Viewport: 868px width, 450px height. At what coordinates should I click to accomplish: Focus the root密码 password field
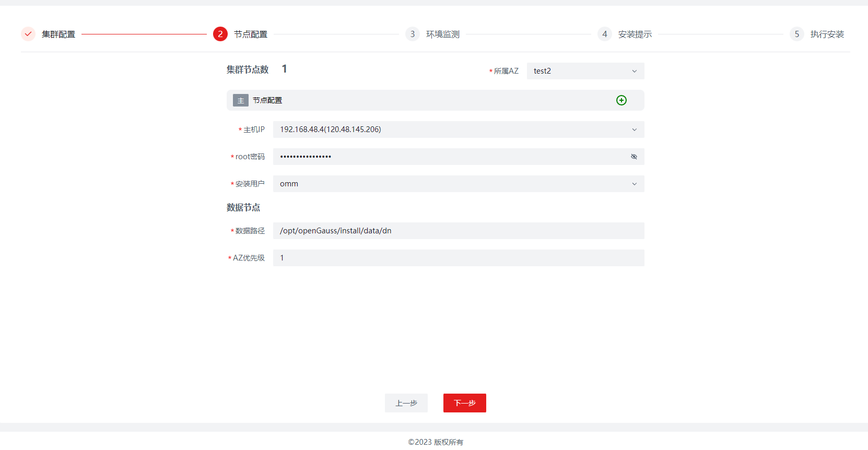(449, 157)
